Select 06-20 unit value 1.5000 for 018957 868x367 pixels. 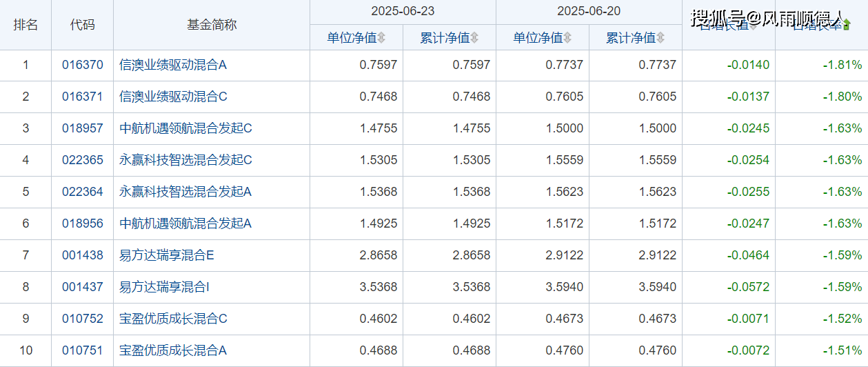click(x=565, y=128)
